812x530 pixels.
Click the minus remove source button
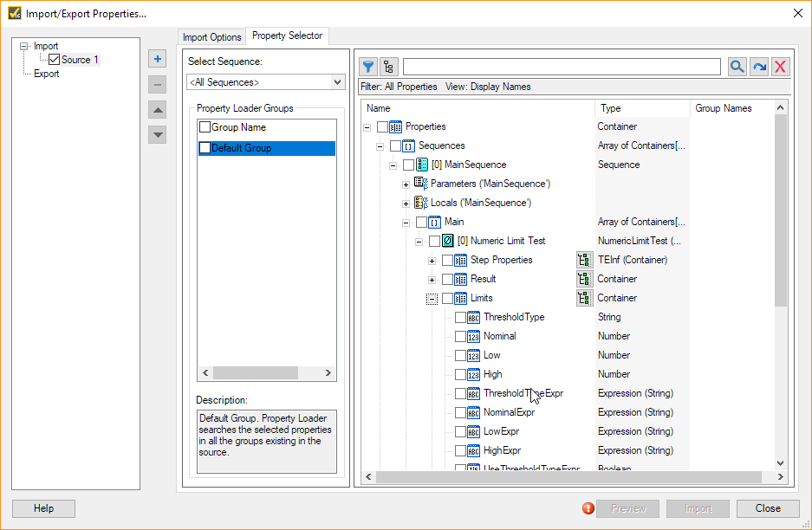tap(158, 84)
